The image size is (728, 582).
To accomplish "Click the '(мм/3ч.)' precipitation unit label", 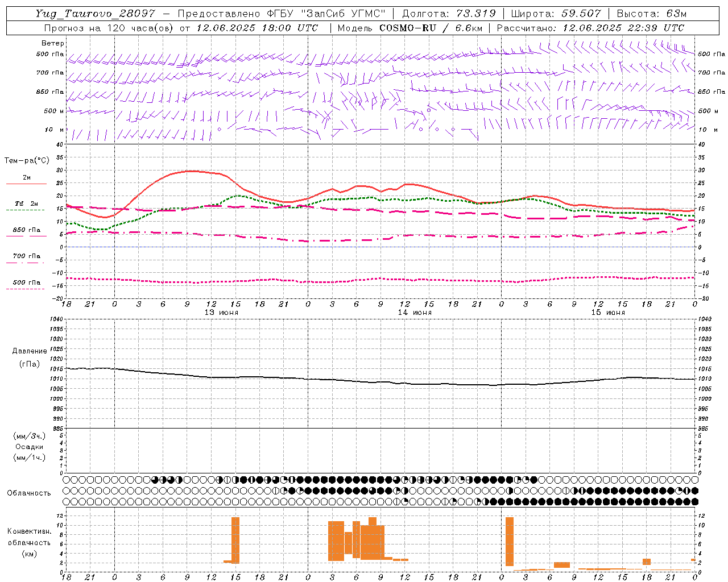I will [x=30, y=436].
